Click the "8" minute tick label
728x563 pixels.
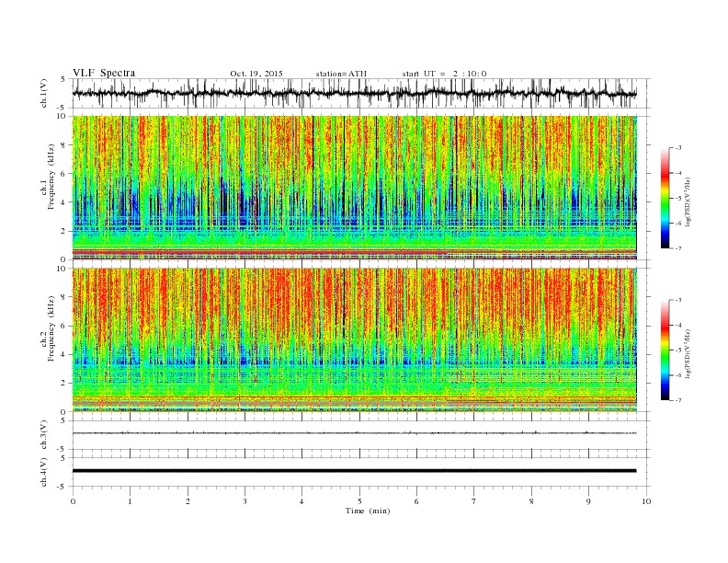click(531, 501)
